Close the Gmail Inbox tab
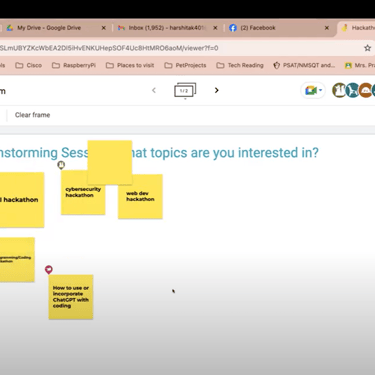 tap(215, 28)
